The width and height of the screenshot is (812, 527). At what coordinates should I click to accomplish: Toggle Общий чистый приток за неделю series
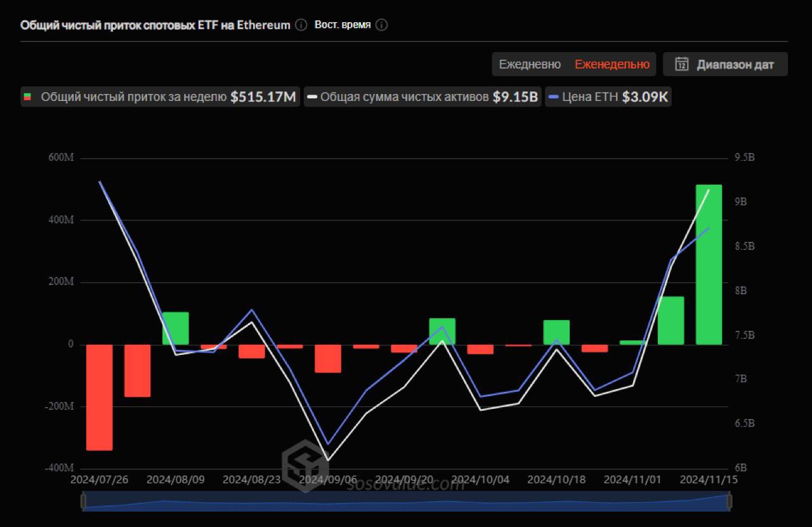160,97
